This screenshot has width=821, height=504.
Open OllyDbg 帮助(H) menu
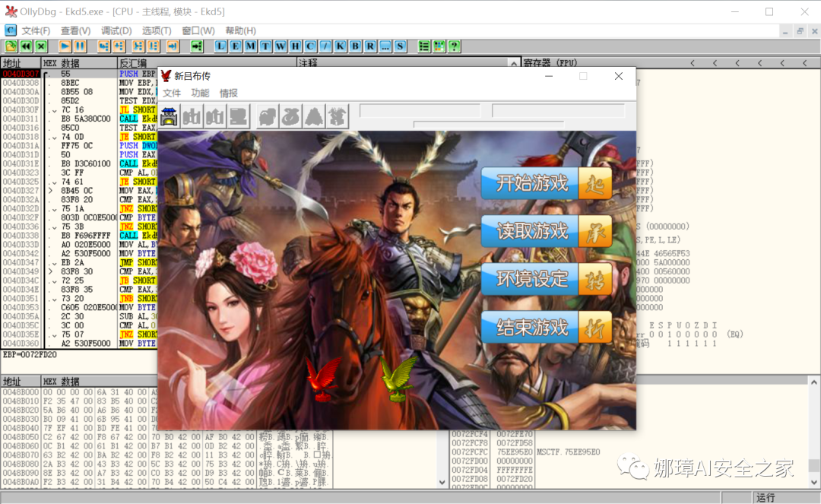click(240, 31)
